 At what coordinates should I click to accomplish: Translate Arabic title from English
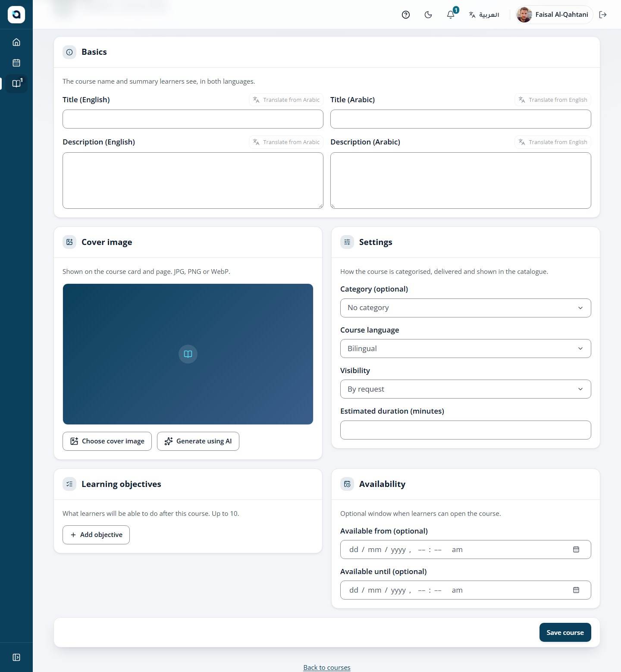tap(553, 100)
